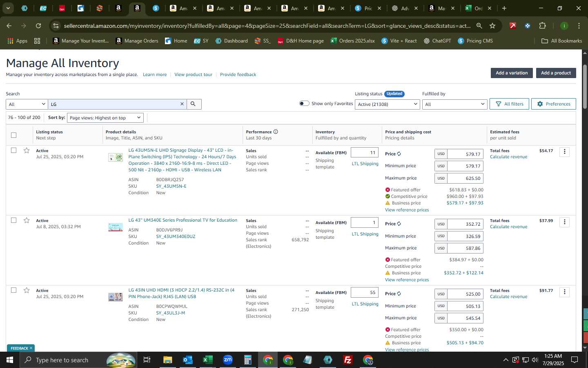588x368 pixels.
Task: Show hidden system tray icons
Action: pyautogui.click(x=506, y=360)
